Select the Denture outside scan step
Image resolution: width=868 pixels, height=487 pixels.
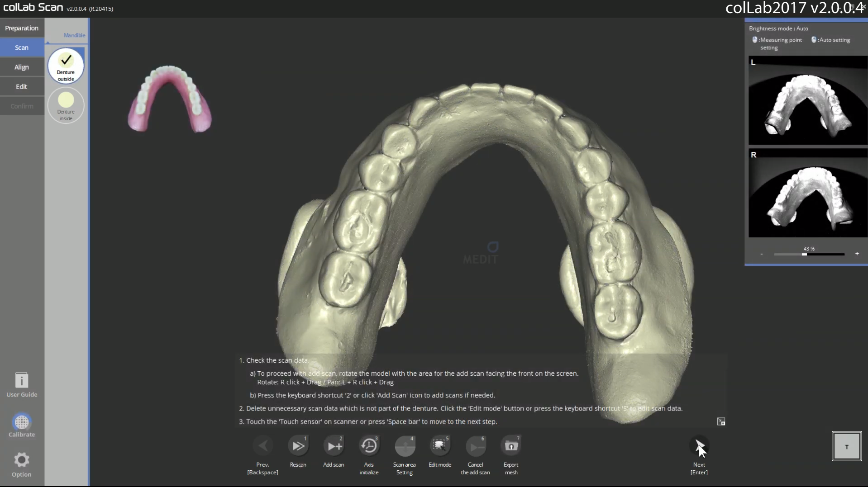click(66, 66)
